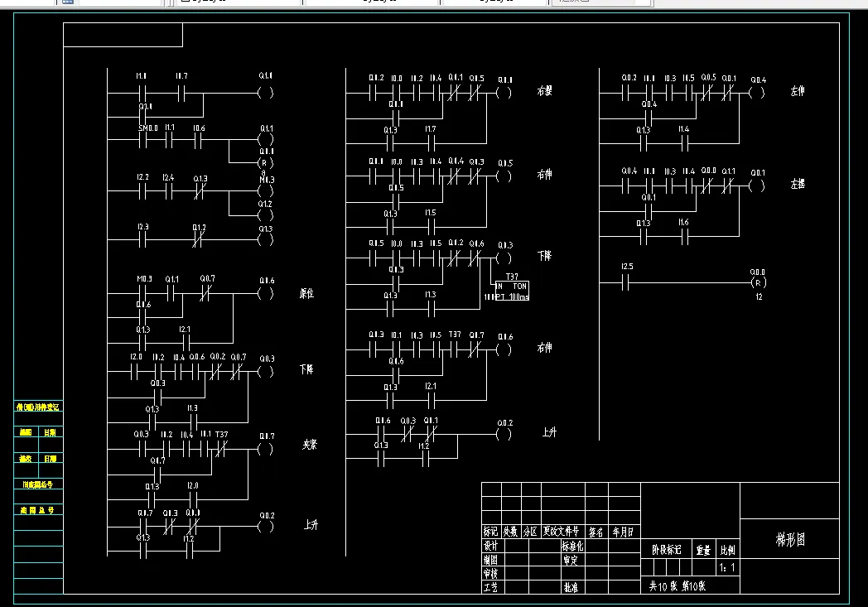Select the I0.6 contact label
The height and width of the screenshot is (607, 868).
pos(199,128)
